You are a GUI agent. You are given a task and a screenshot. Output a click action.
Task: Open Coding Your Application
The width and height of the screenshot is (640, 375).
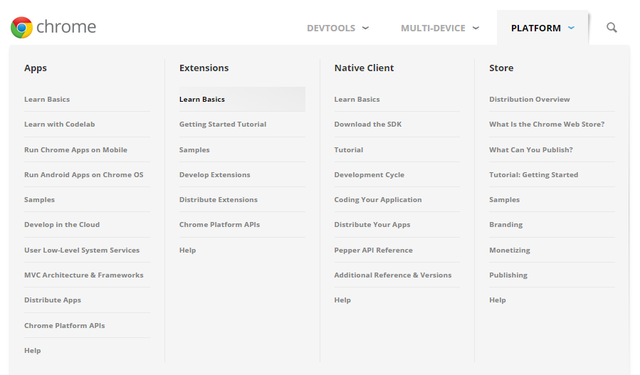pos(378,200)
